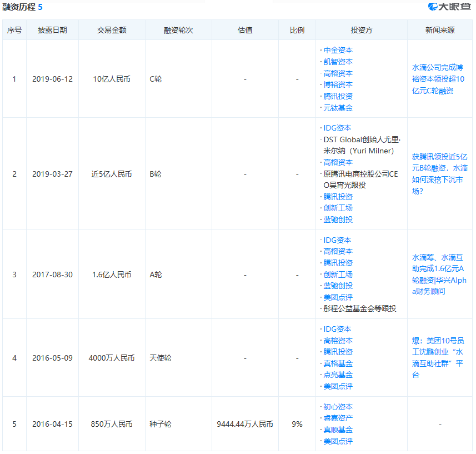Open news link 水滴筹、水滴互助完成1.6亿元A轮融资
476x454 pixels.
click(439, 274)
